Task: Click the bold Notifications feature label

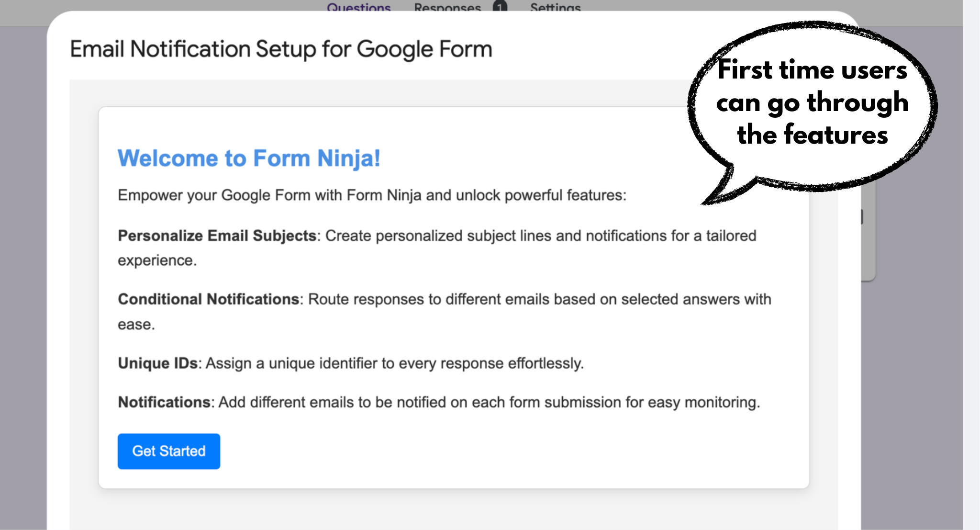Action: (164, 402)
